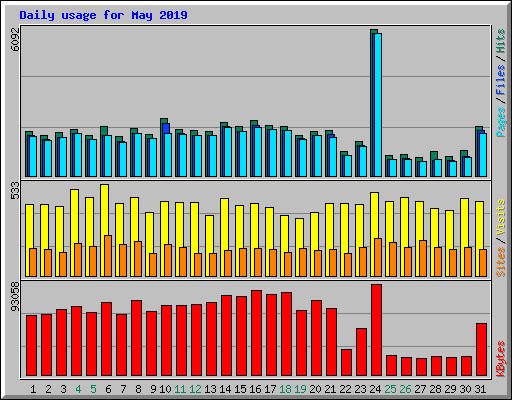Click the green day 12 x-axis label

click(x=195, y=389)
